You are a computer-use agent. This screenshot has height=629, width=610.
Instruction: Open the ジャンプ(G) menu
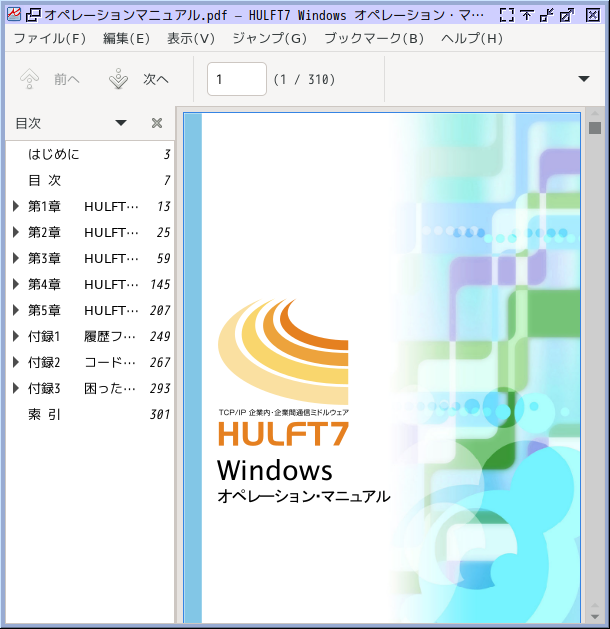[x=270, y=39]
